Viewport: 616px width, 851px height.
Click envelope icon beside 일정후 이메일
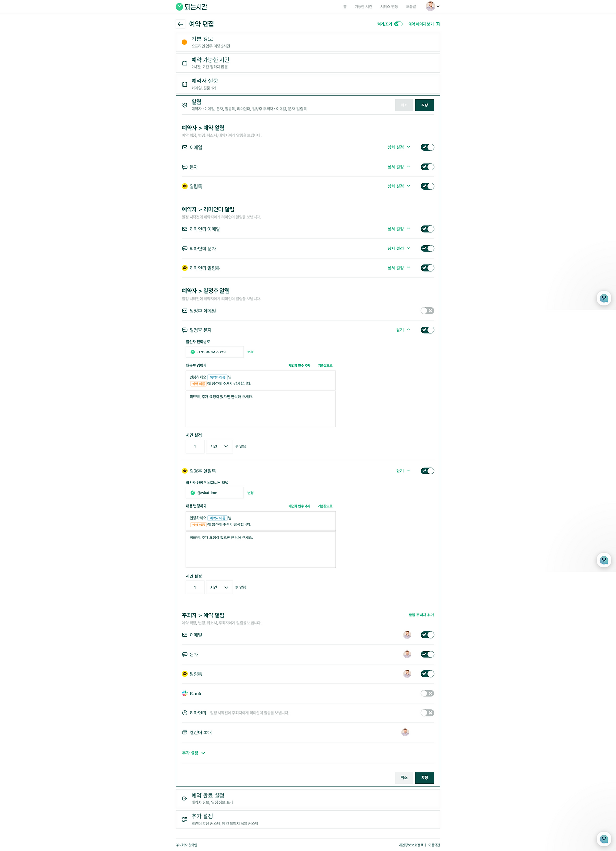tap(185, 311)
